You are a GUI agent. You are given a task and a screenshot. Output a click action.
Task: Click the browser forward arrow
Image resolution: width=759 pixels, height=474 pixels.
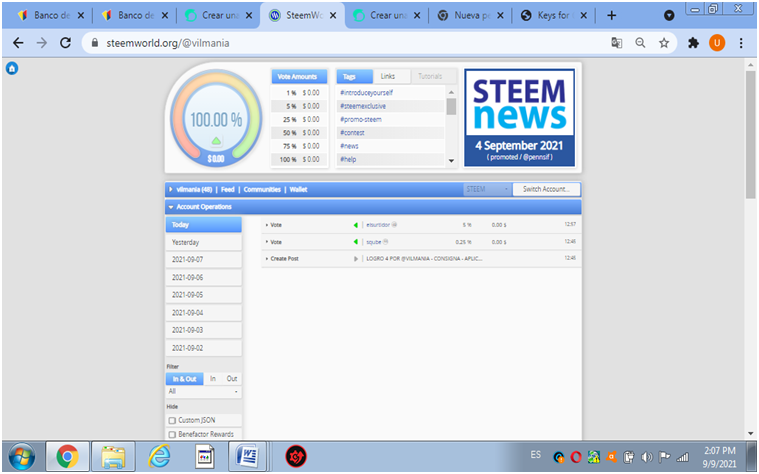[x=42, y=43]
